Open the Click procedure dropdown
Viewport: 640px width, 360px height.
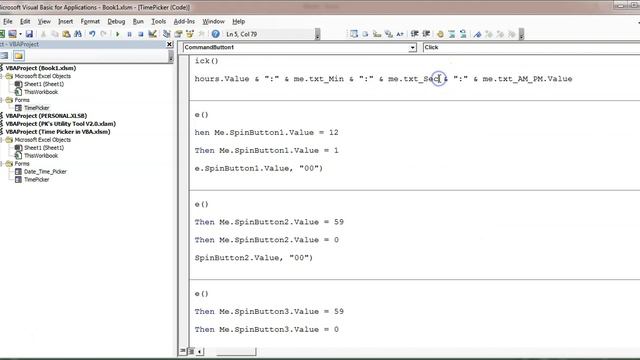pyautogui.click(x=531, y=47)
